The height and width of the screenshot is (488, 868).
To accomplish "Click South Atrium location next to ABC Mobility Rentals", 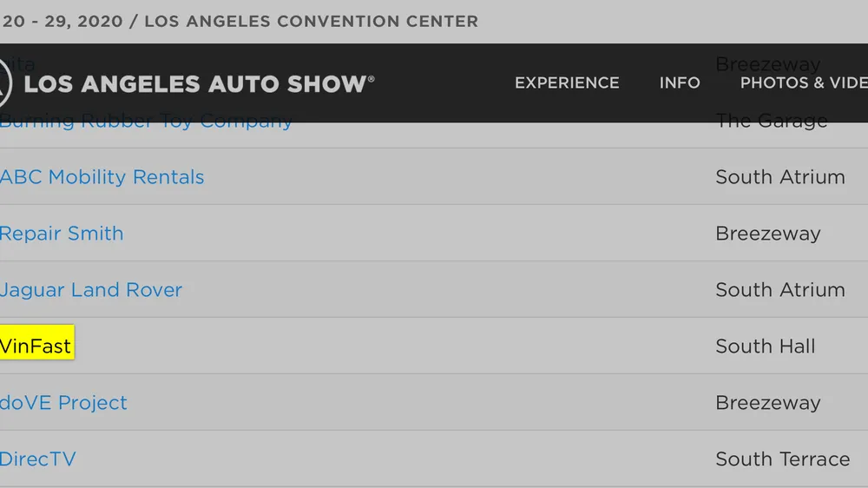I will pyautogui.click(x=780, y=177).
